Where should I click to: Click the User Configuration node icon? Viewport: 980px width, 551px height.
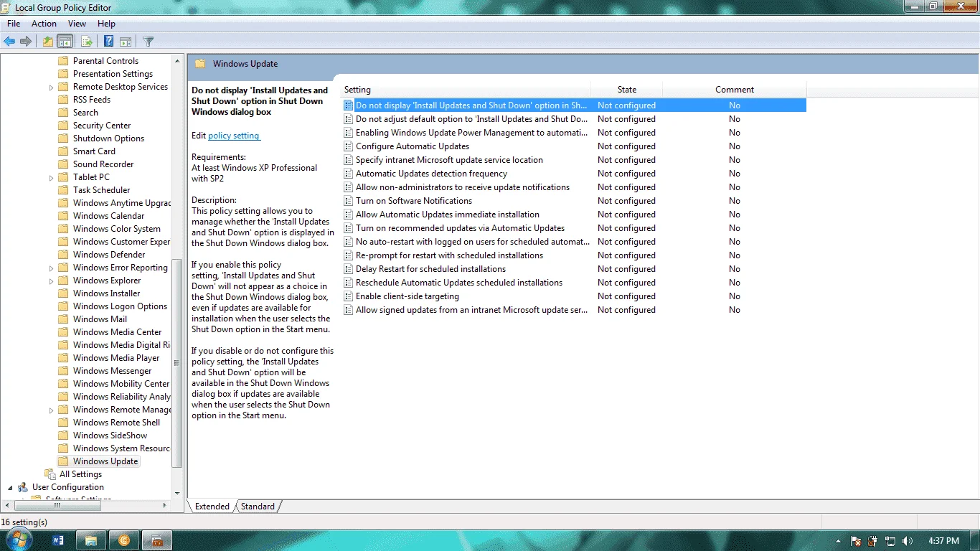pos(23,487)
